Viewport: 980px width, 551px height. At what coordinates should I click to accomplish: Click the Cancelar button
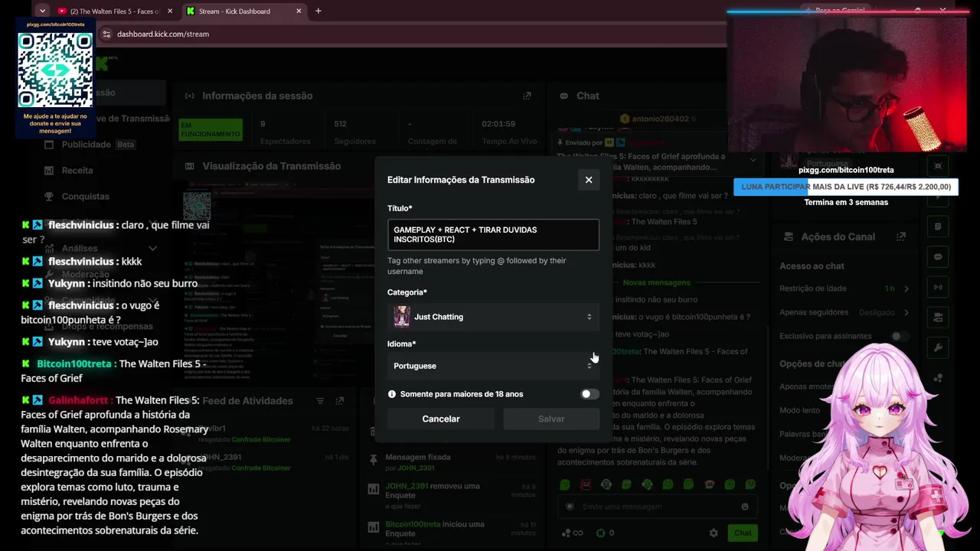[441, 419]
